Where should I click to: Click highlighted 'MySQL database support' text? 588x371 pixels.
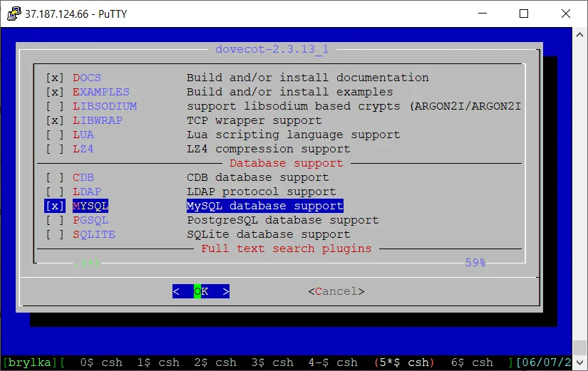[265, 206]
